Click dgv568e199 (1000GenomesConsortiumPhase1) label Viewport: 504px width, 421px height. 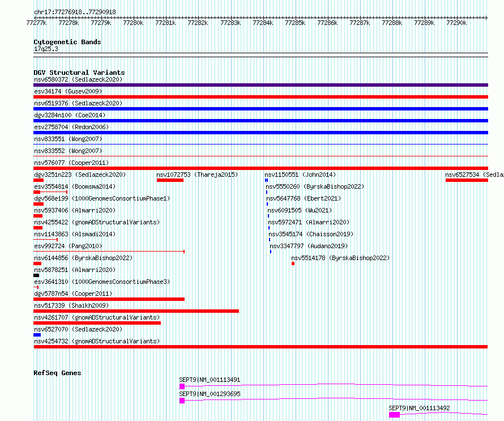[x=102, y=198]
